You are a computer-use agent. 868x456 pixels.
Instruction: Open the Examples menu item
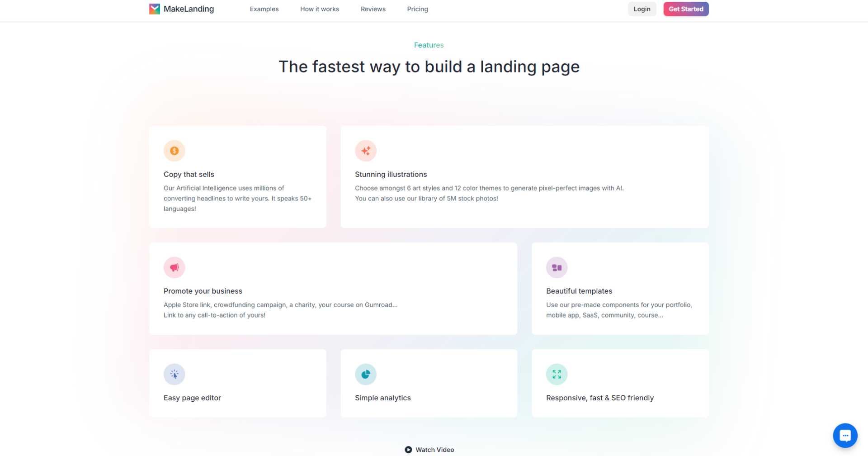(264, 9)
